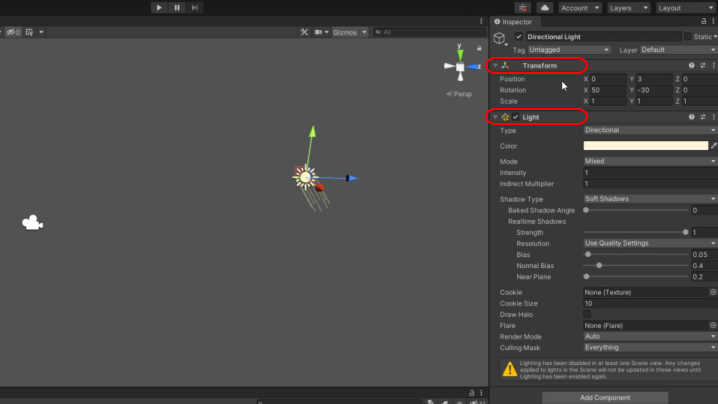Edit the Rotation Y value -30
The image size is (718, 404).
pyautogui.click(x=653, y=90)
